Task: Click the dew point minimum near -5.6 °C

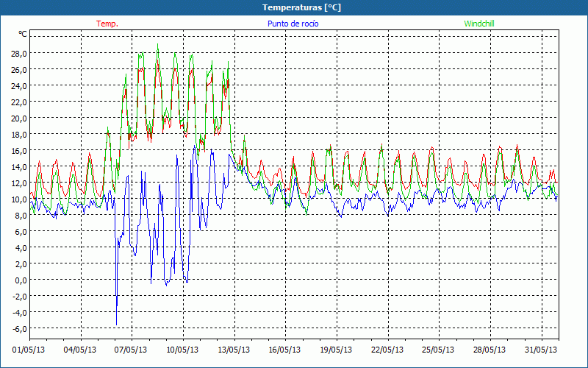Action: (116, 324)
